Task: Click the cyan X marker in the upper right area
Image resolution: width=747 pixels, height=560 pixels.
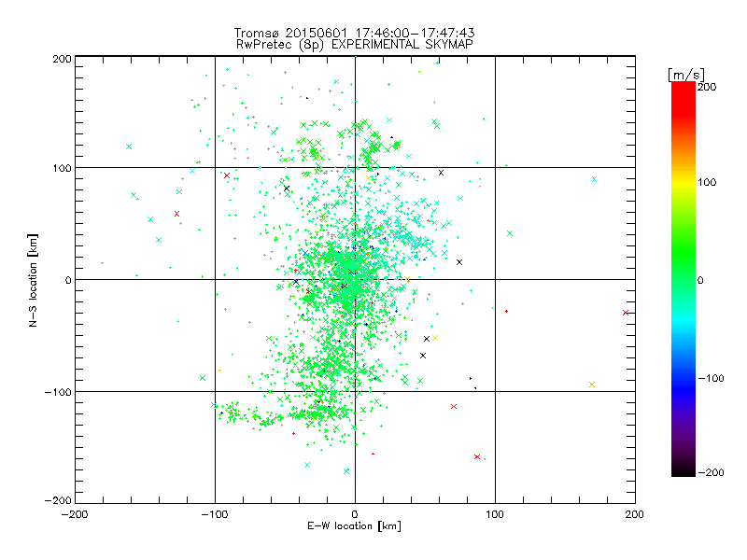Action: (x=594, y=179)
